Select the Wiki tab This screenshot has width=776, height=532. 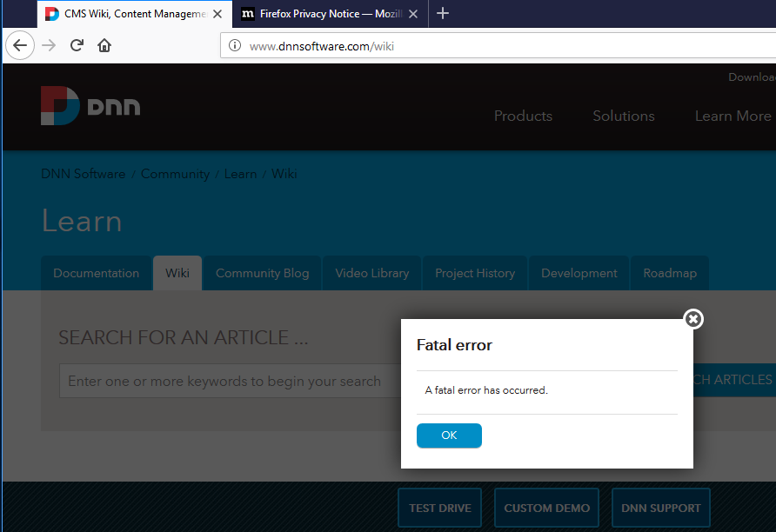click(177, 273)
